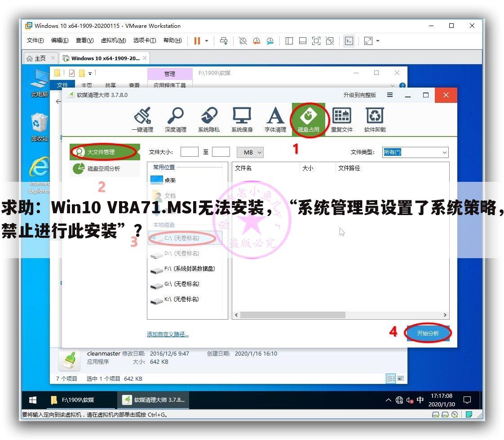Select drive G:\ (无卷标名)
Viewport: 504px width, 440px height.
(x=185, y=284)
